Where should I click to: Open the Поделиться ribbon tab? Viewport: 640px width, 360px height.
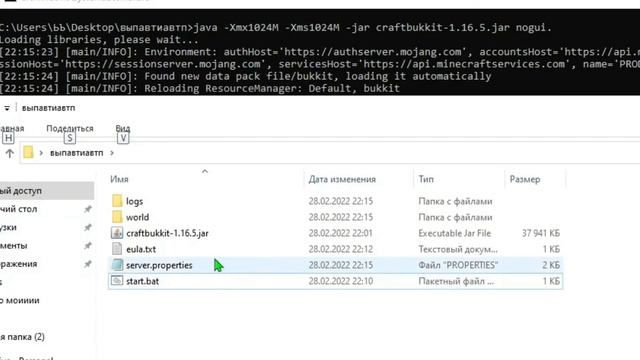pos(70,129)
